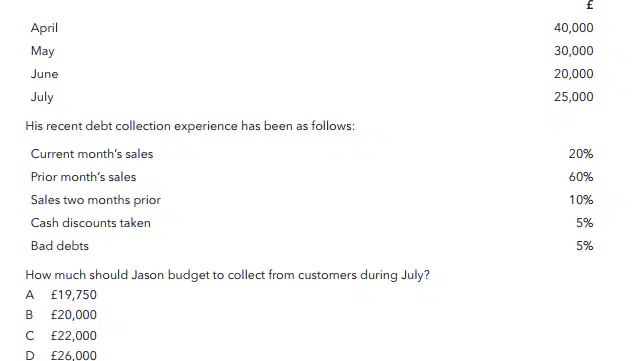Click the April row label
The image size is (635, 361).
point(44,28)
